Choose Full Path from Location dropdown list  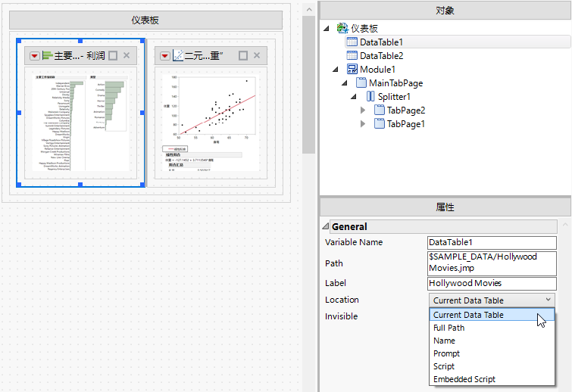pyautogui.click(x=449, y=328)
